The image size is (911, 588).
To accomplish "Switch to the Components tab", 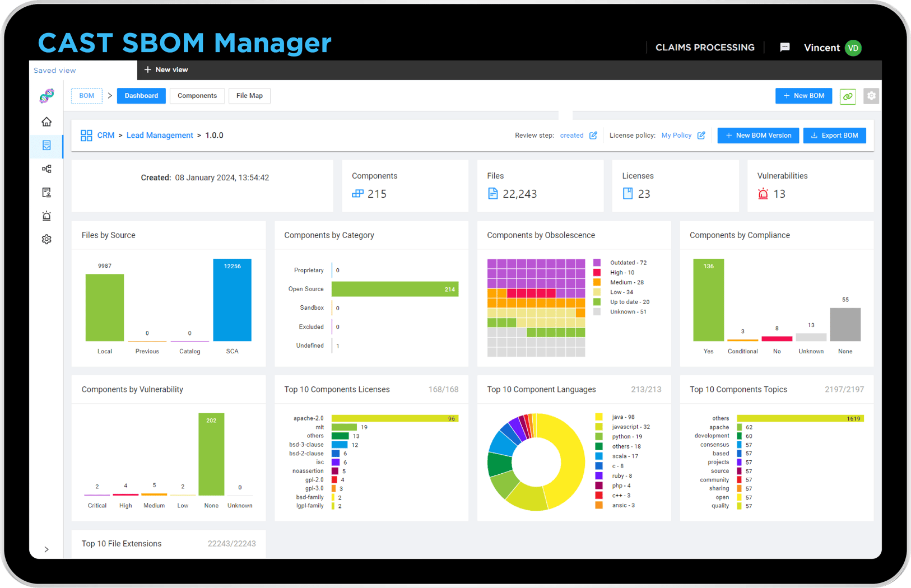I will click(x=197, y=96).
